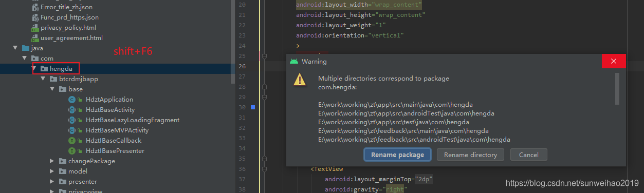Screen dimensions: 644x193
Task: Open HdztIBaseCallback interface
Action: tap(114, 140)
